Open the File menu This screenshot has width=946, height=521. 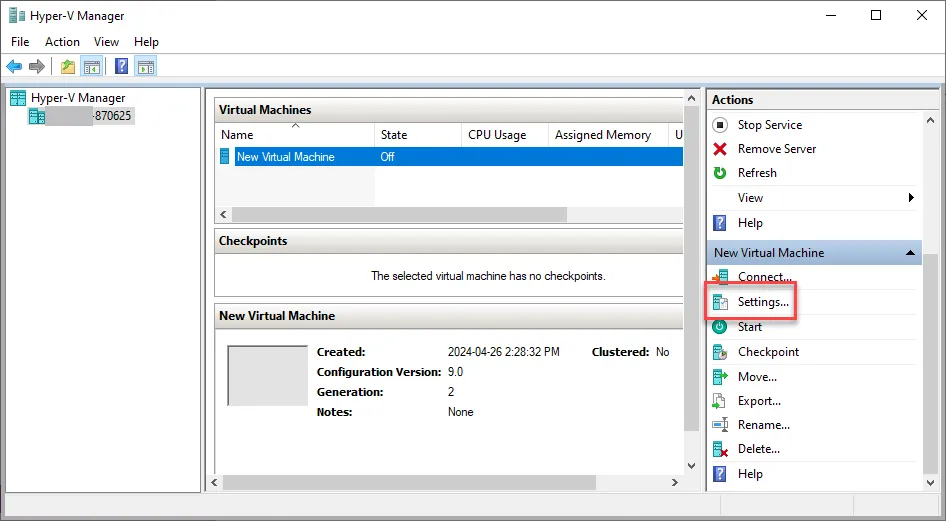point(20,42)
